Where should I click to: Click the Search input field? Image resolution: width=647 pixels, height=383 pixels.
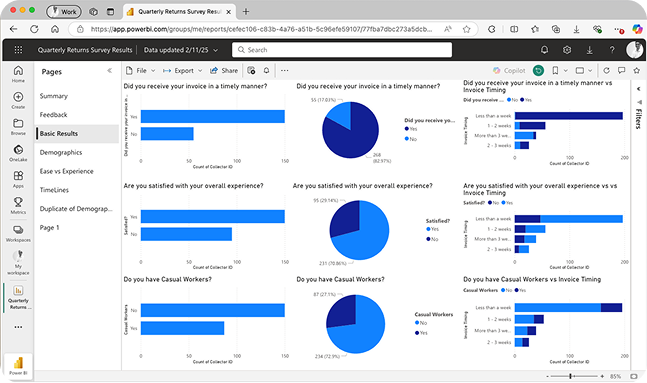coord(342,50)
